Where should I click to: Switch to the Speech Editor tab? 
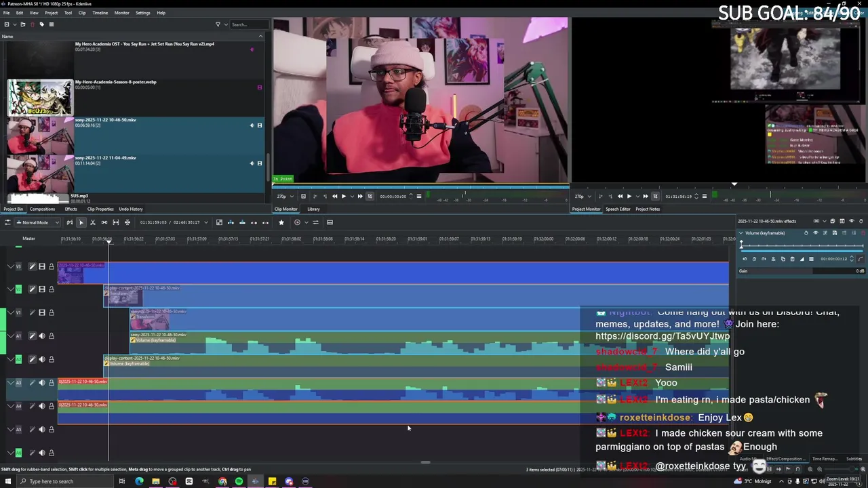click(x=618, y=209)
